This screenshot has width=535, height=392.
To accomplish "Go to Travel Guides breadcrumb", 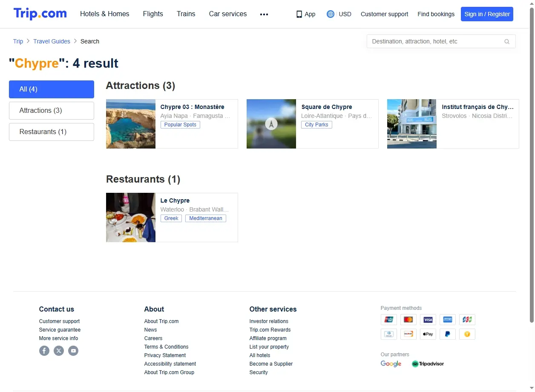I will 52,41.
